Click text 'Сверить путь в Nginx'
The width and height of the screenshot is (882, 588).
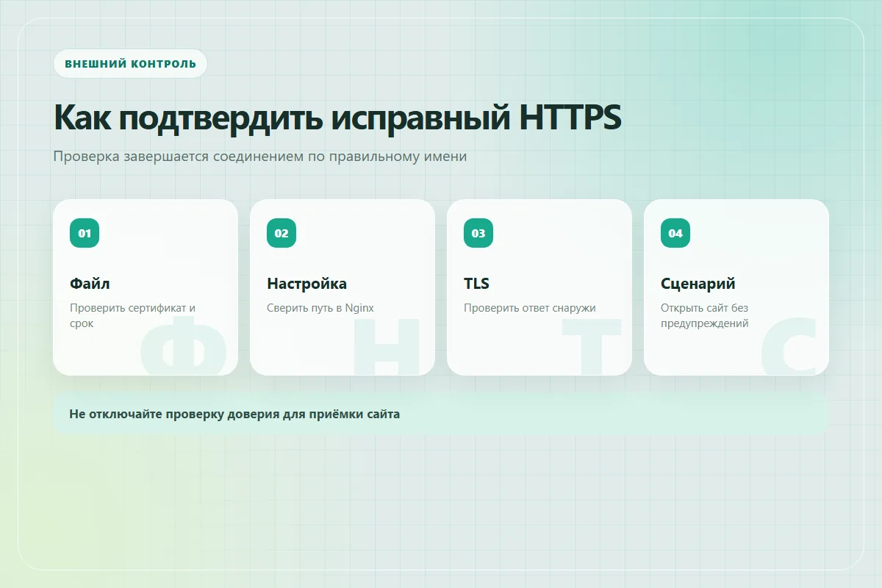[x=320, y=308]
